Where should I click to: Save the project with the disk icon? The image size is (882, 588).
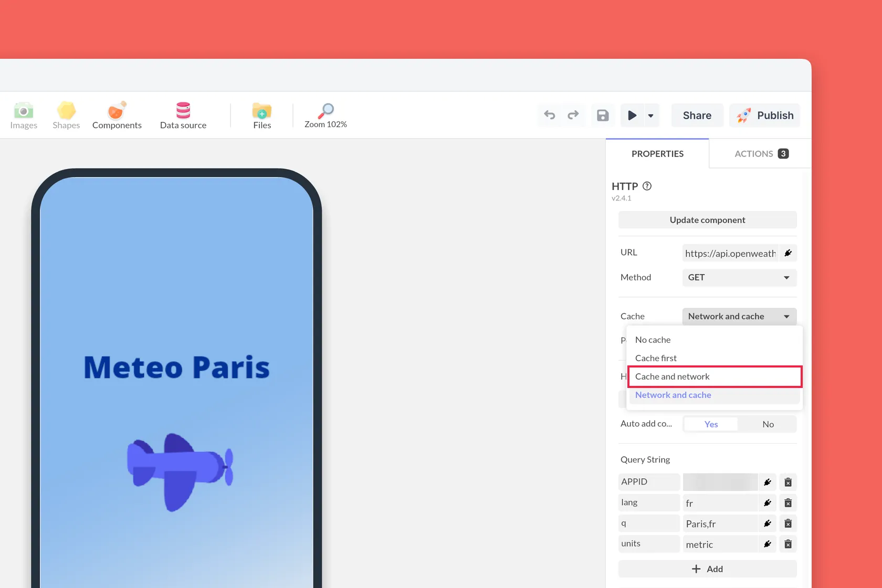pyautogui.click(x=603, y=115)
